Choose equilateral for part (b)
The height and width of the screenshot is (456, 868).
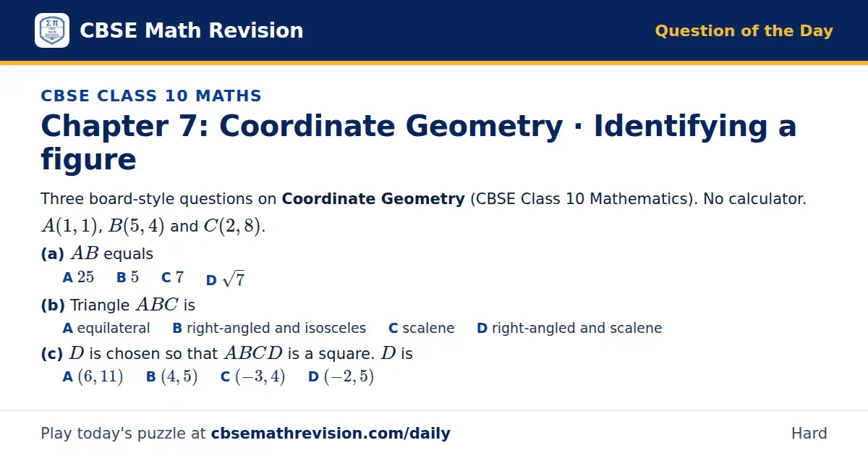pyautogui.click(x=106, y=329)
